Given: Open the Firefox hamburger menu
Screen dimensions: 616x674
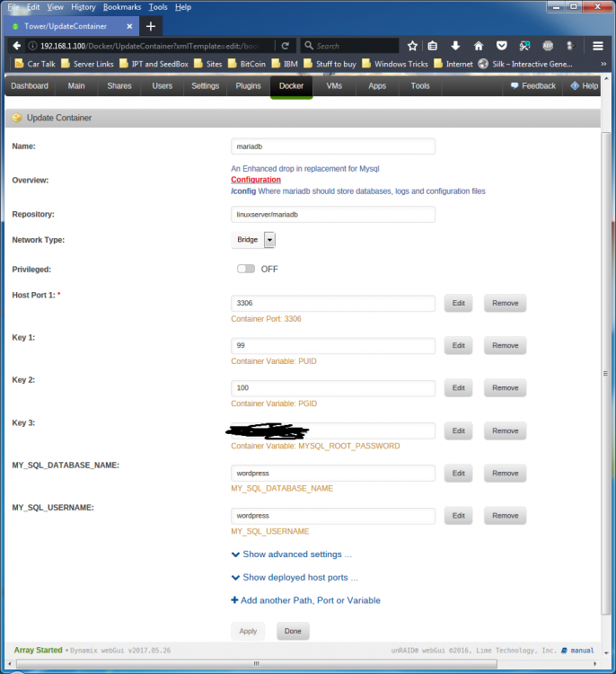Looking at the screenshot, I should pyautogui.click(x=598, y=46).
